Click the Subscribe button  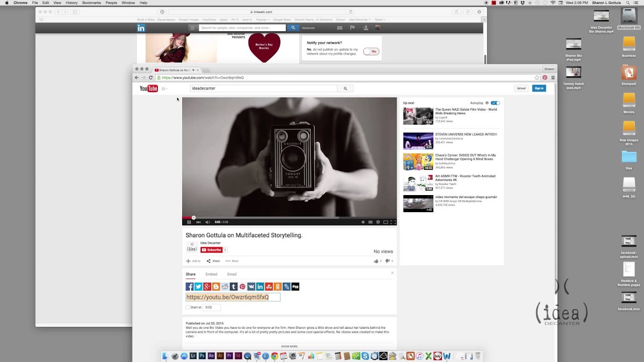coord(211,250)
